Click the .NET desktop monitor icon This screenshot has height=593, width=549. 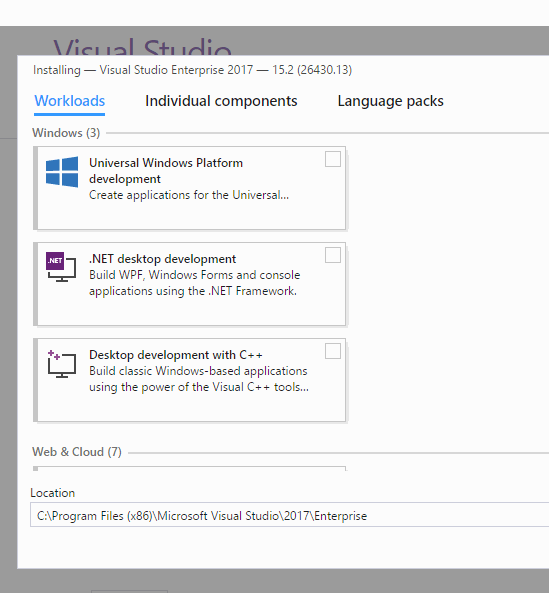[61, 267]
